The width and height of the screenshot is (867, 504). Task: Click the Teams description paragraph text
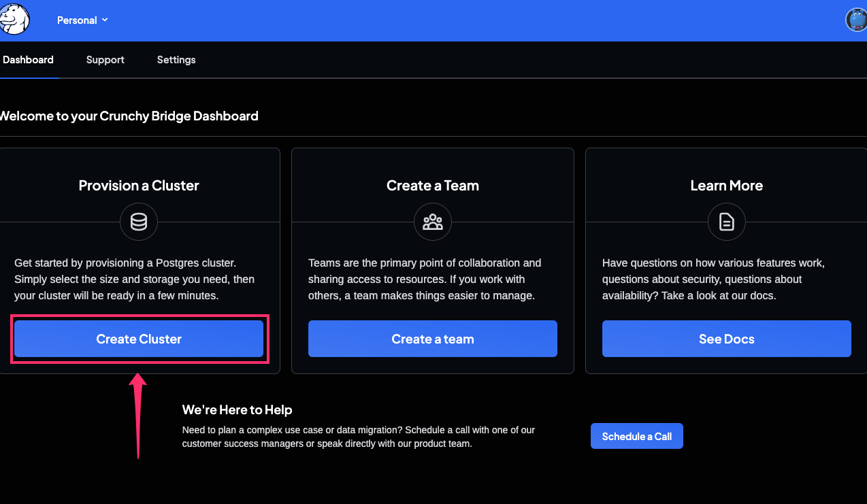click(x=425, y=279)
